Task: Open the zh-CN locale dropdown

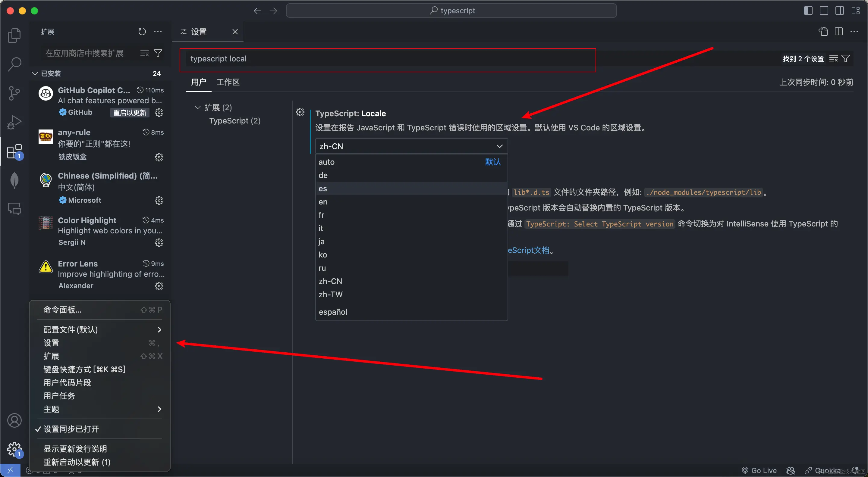Action: point(411,146)
